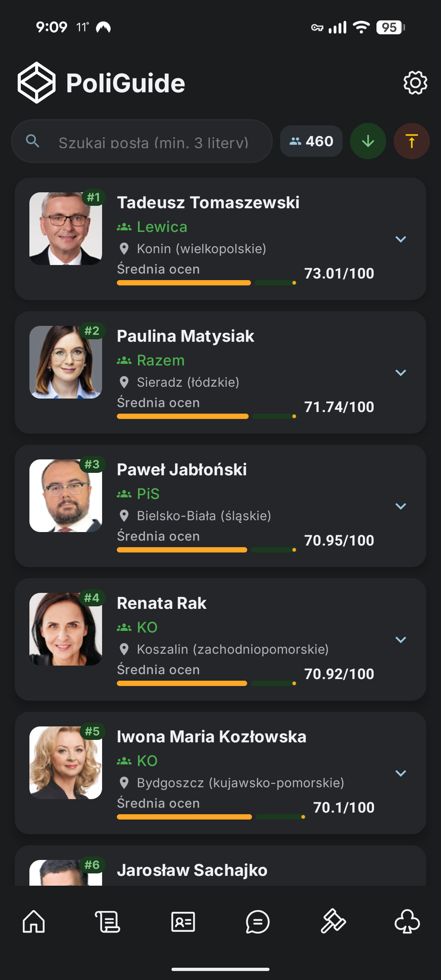The width and height of the screenshot is (441, 980).
Task: Expand Paweł Jabłoński's card chevron
Action: [401, 506]
